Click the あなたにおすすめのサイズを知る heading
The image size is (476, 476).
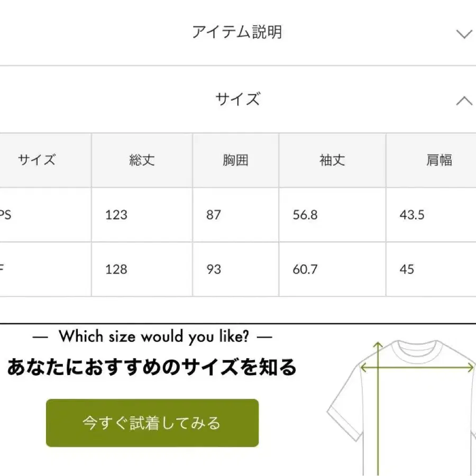click(x=152, y=367)
